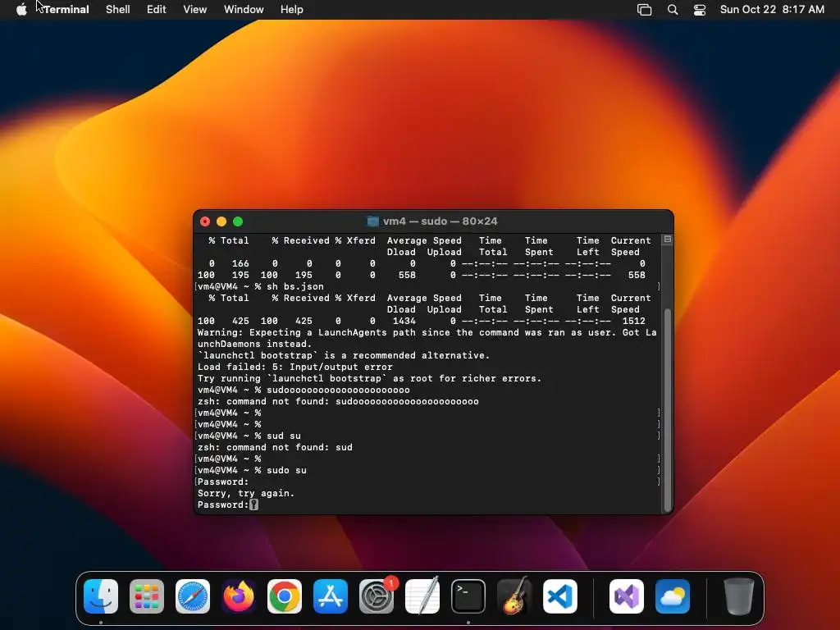Open System Settings with notification badge
840x630 pixels.
[377, 596]
